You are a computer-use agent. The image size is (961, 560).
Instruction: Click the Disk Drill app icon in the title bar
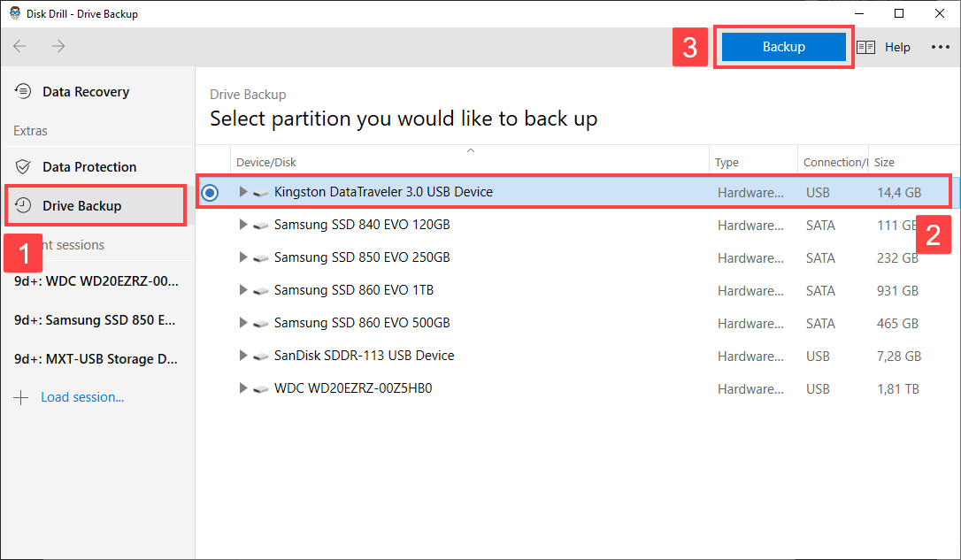click(15, 13)
